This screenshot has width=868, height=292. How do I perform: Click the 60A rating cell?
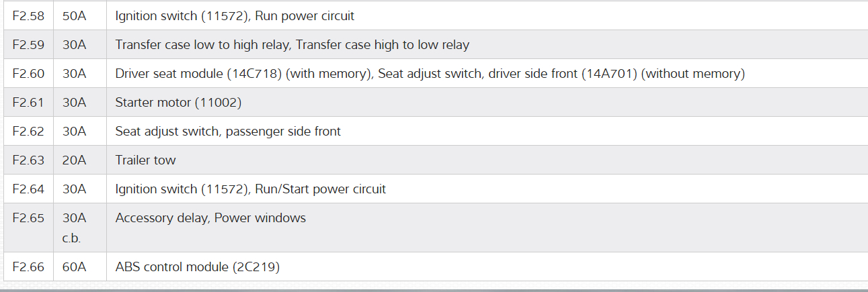click(x=75, y=267)
